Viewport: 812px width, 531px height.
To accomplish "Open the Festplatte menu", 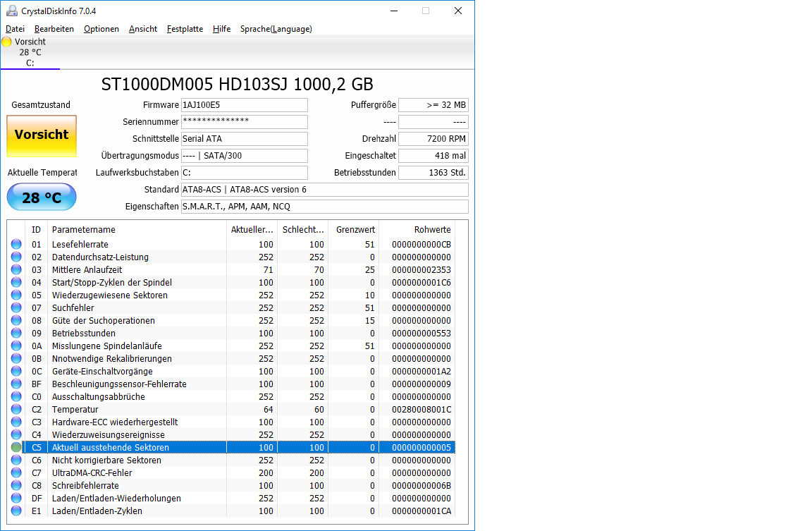I will 185,29.
